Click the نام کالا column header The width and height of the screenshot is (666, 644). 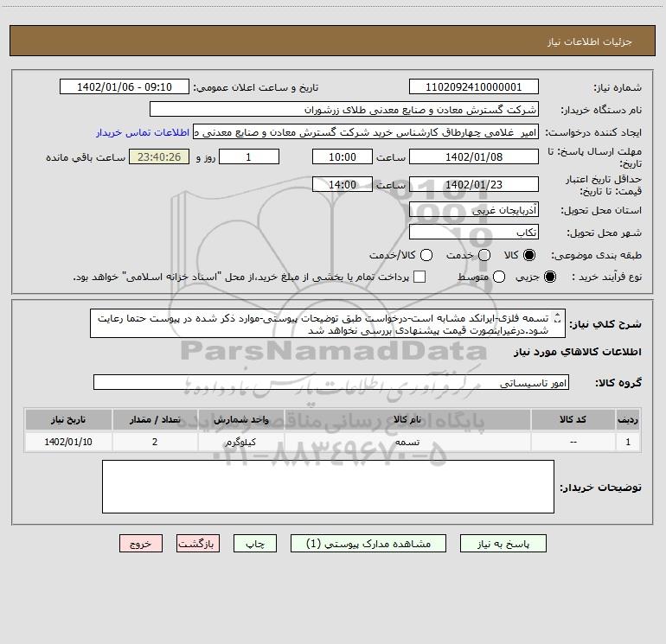click(x=407, y=419)
